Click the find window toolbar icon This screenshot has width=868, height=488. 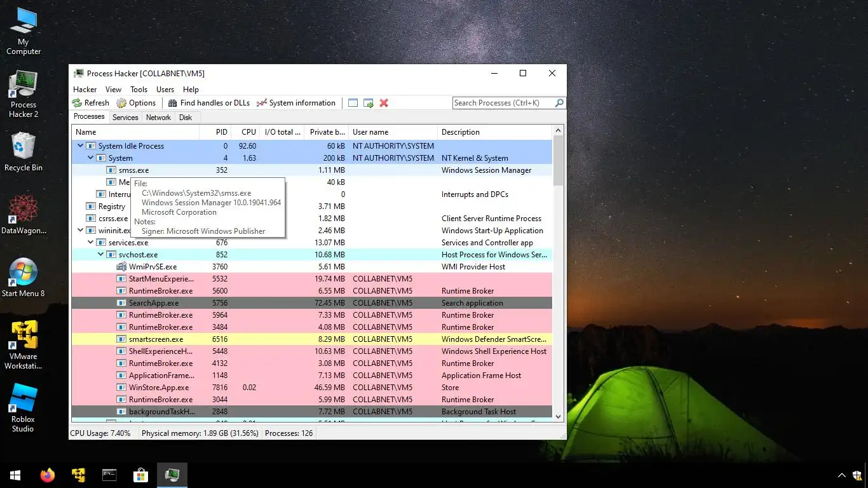tap(353, 103)
